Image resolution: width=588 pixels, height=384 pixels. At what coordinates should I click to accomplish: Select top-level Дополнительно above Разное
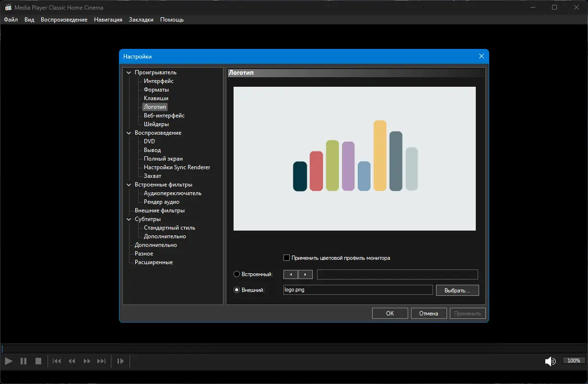pos(156,245)
